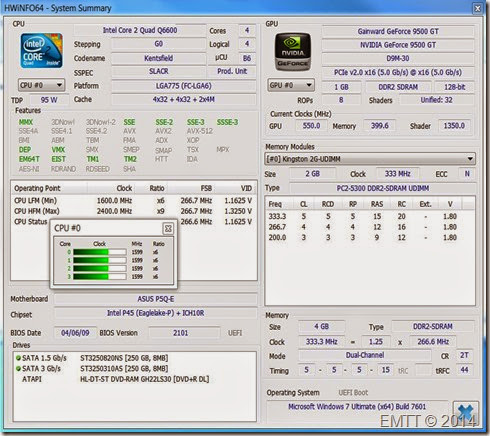
Task: Click the Intel P45 (Eaglelake-P) + ICH10R chipset field
Action: tap(156, 313)
